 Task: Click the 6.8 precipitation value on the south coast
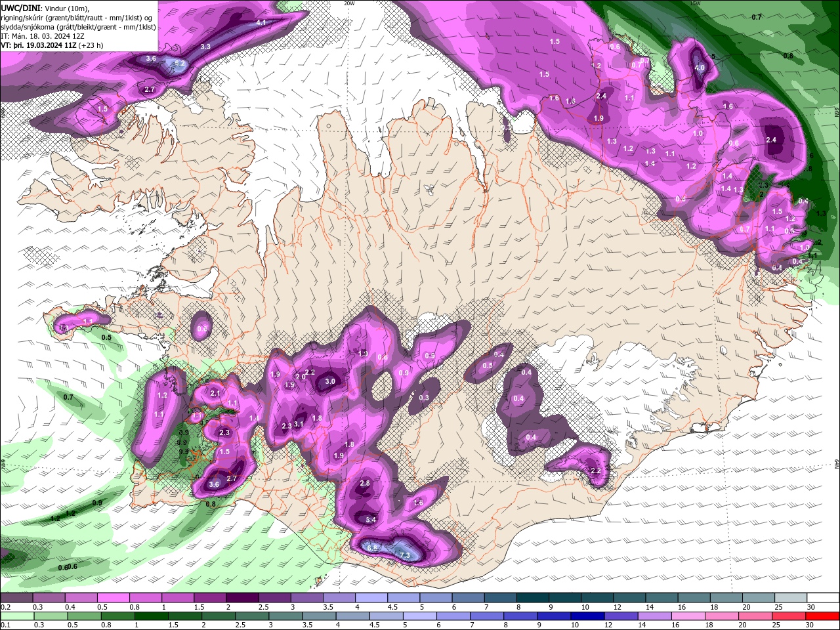pos(372,547)
